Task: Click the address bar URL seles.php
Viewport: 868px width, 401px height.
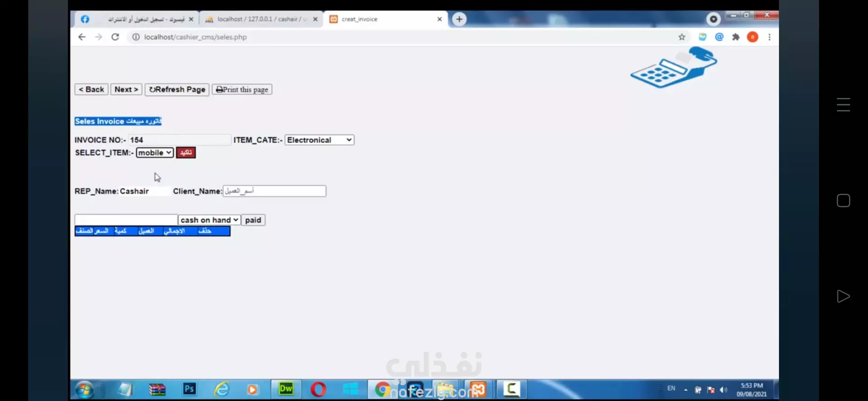Action: [195, 37]
